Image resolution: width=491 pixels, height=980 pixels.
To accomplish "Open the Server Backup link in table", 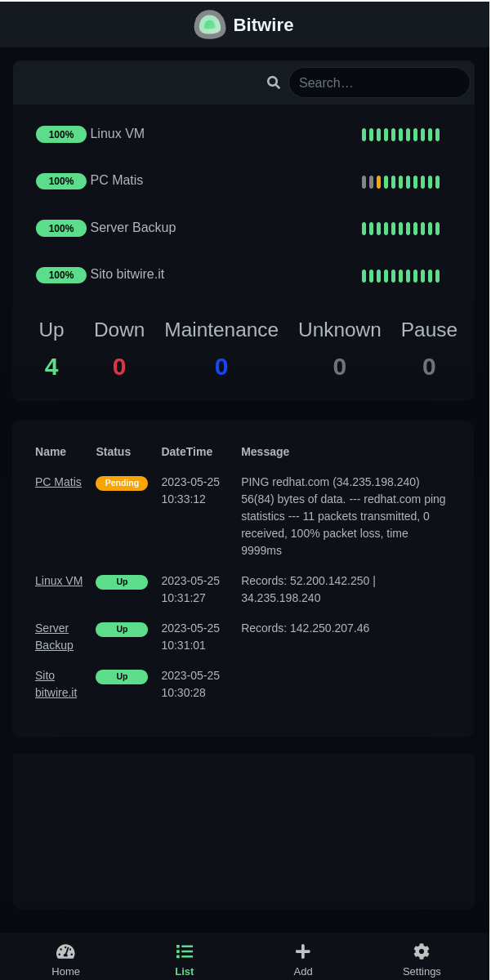I will coord(54,636).
